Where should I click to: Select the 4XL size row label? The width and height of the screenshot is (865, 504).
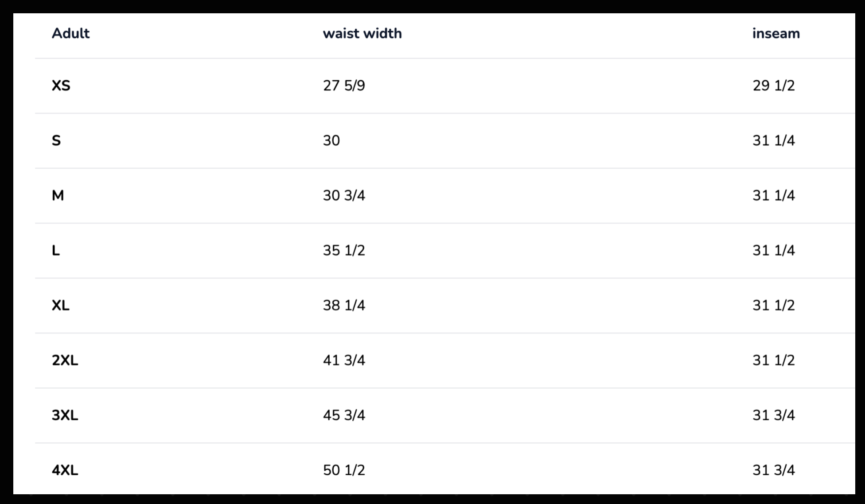[x=65, y=470]
